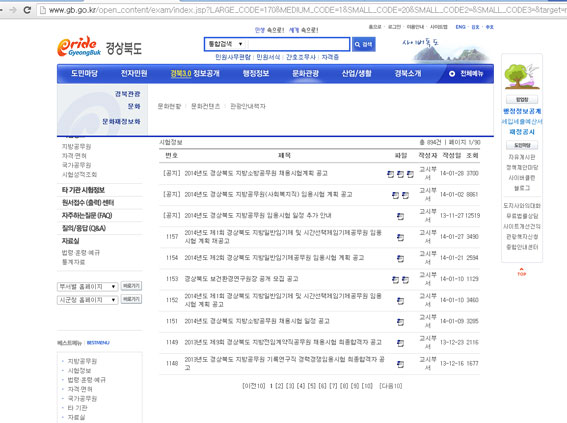Click the search text input box
The width and height of the screenshot is (567, 423).
click(298, 44)
